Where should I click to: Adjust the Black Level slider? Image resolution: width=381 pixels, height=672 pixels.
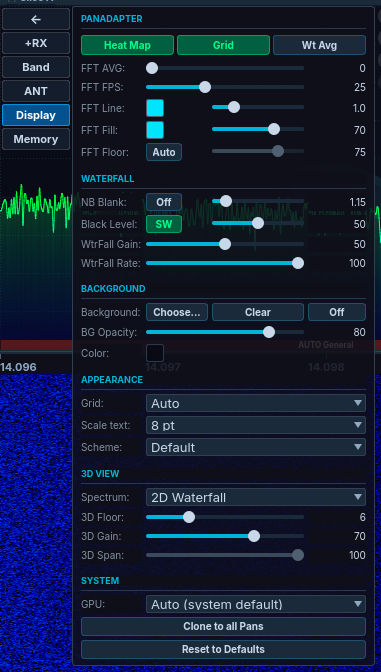(x=258, y=223)
